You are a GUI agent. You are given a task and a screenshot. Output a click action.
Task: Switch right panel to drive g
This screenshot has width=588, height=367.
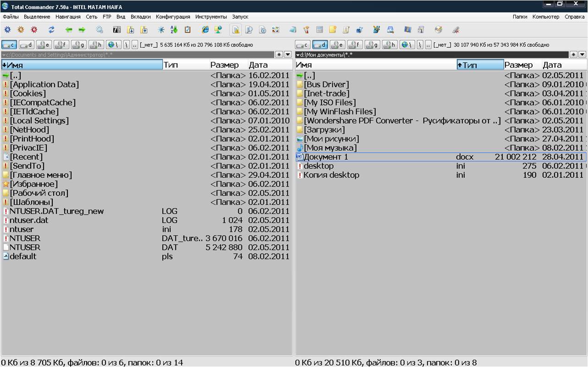point(373,45)
